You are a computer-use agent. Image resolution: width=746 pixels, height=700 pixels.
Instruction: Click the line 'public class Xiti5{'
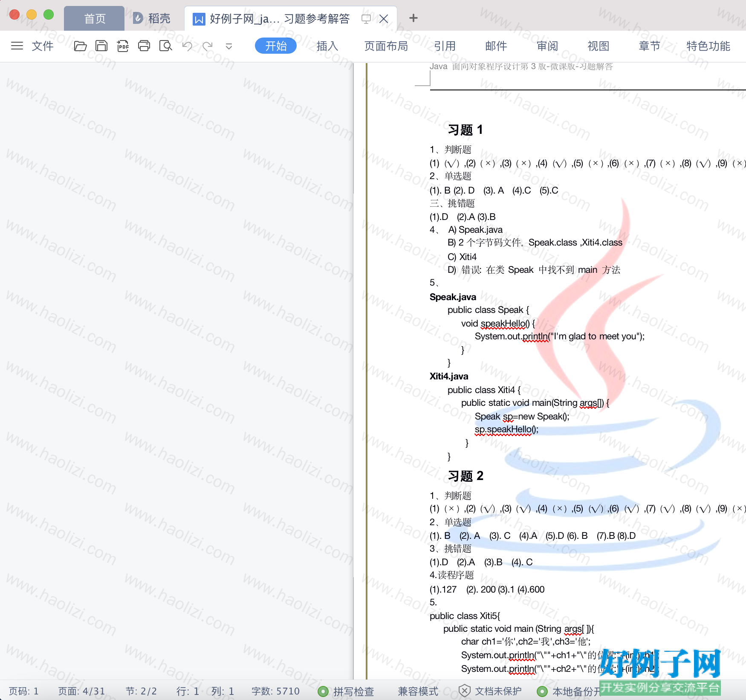tap(465, 616)
